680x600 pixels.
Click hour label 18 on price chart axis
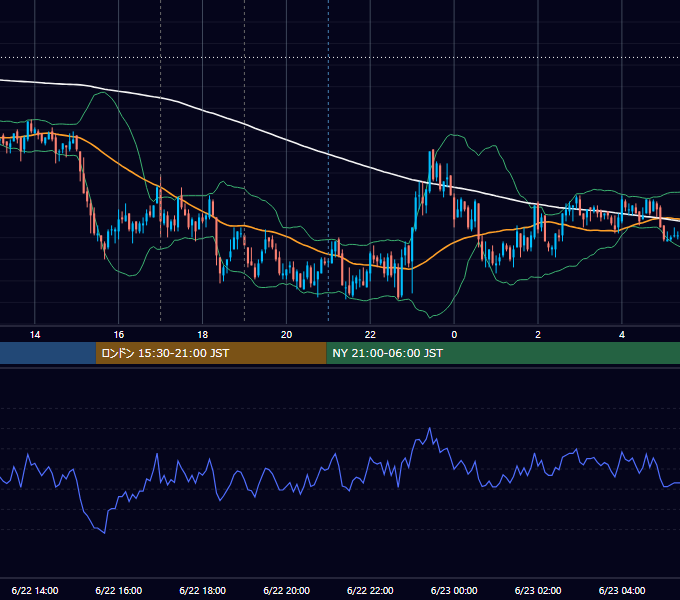coord(203,335)
